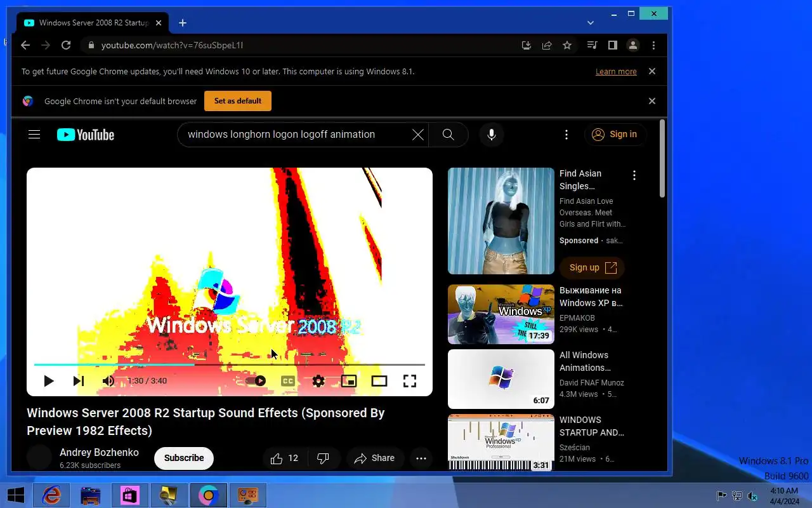
Task: Click the install app icon in address bar
Action: [x=526, y=45]
